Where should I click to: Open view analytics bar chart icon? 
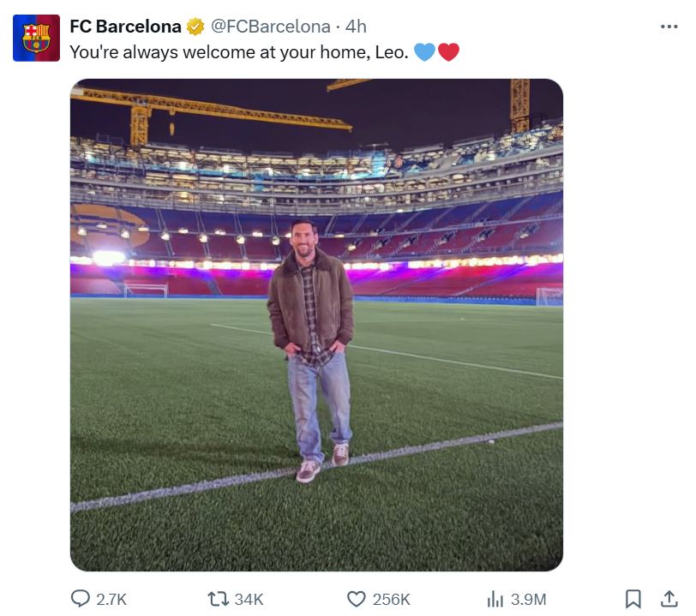(495, 599)
